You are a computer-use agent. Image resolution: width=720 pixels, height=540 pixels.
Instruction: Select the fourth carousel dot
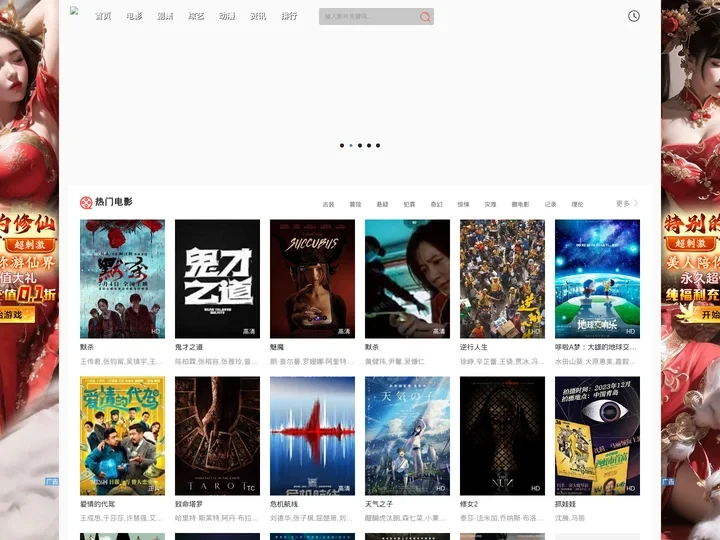click(369, 146)
